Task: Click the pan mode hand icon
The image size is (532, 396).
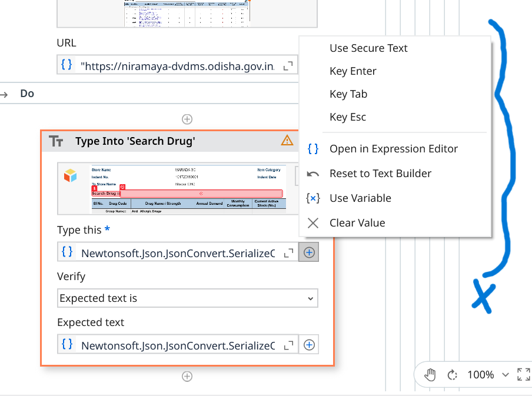Action: (x=430, y=375)
